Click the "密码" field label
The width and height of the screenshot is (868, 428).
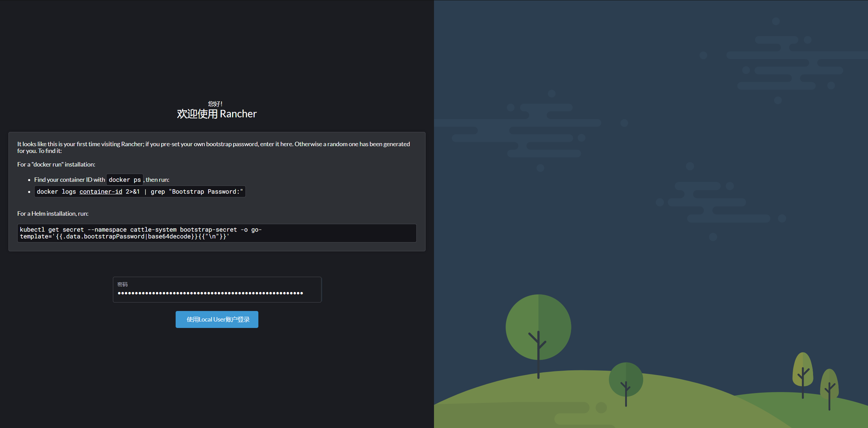pos(122,284)
